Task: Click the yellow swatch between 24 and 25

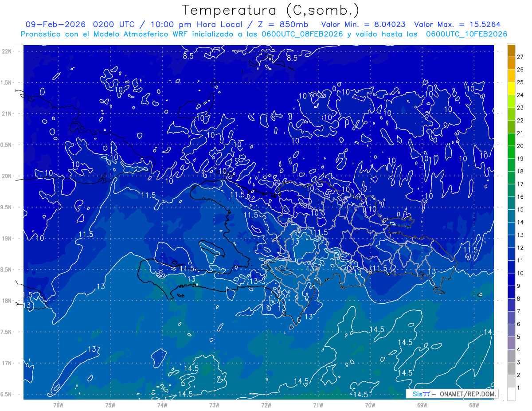Action: pos(511,89)
